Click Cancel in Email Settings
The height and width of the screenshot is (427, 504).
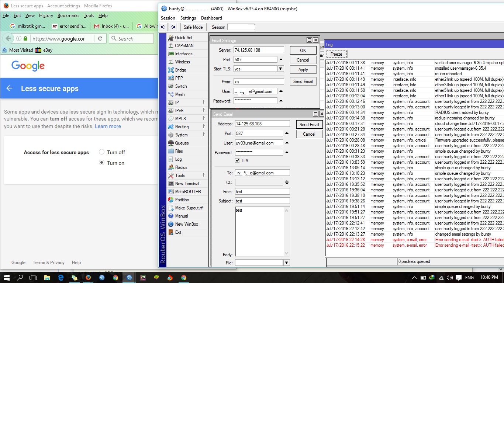click(303, 60)
